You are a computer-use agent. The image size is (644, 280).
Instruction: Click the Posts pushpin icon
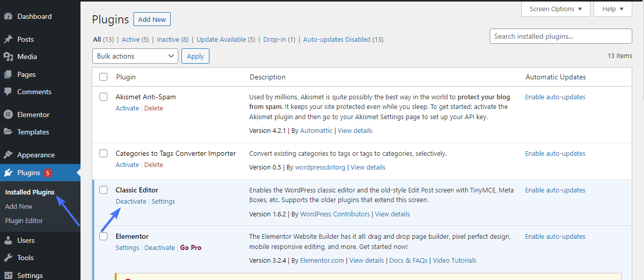point(8,39)
